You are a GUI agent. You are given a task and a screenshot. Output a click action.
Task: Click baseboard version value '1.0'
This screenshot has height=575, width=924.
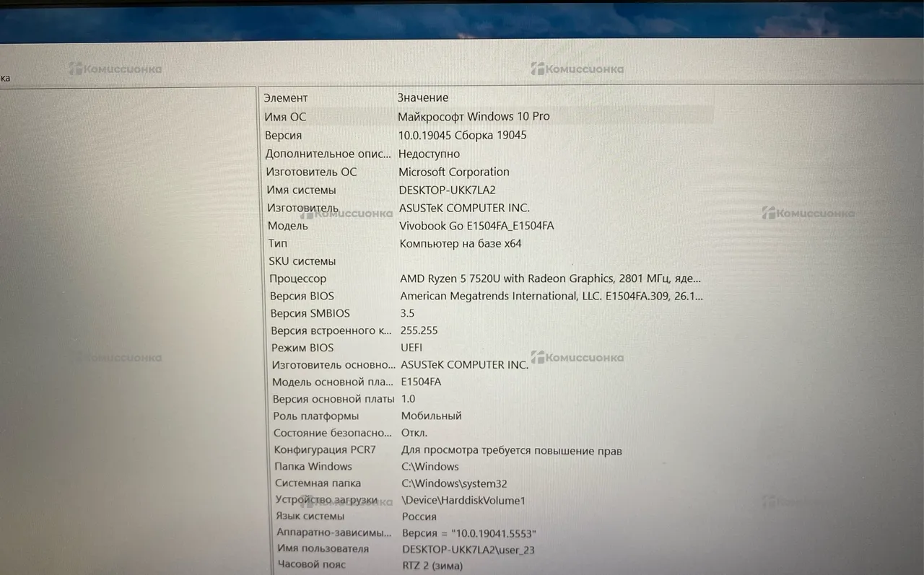click(409, 399)
